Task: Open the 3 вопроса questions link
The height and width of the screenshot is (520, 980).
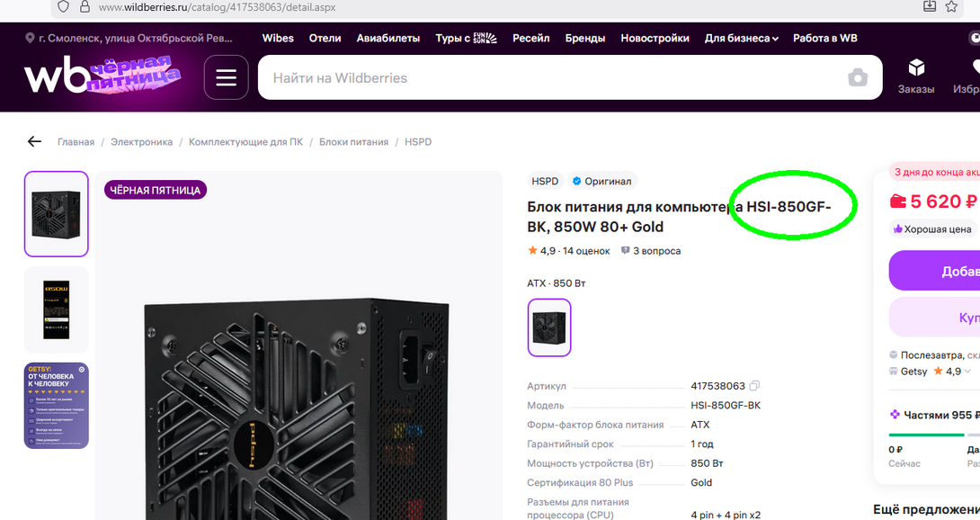Action: tap(656, 251)
